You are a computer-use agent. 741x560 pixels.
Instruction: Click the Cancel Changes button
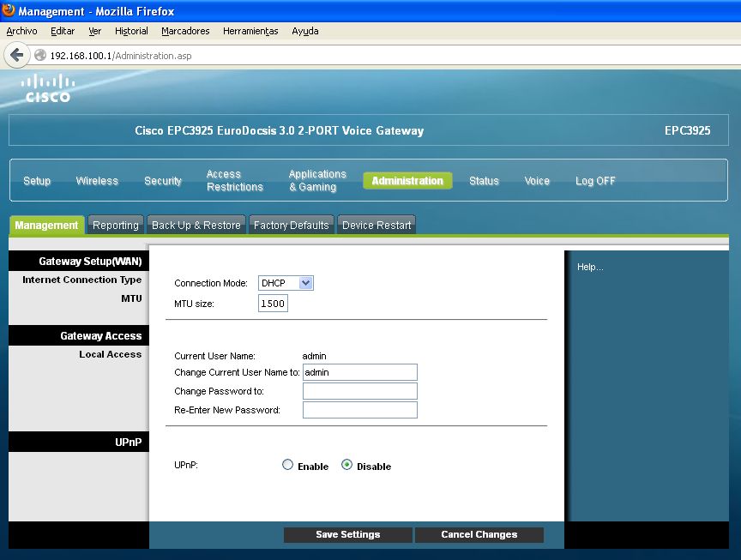[x=479, y=534]
